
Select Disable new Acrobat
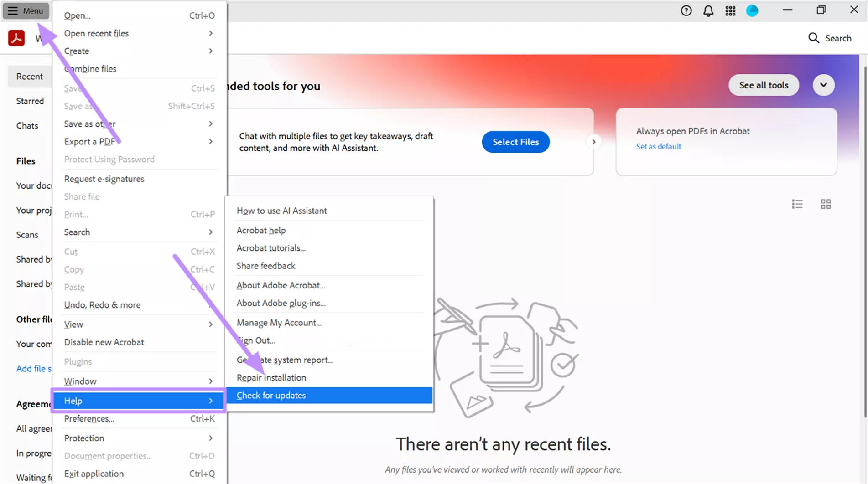coord(139,342)
